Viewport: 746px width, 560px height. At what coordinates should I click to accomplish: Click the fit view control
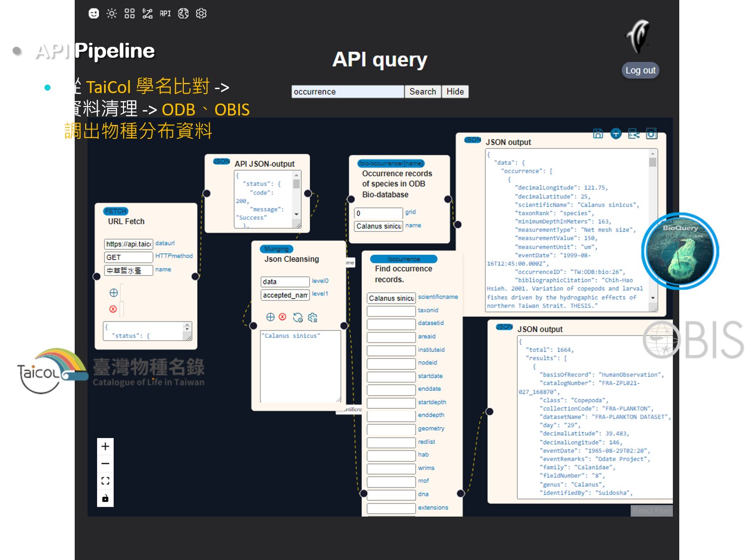(x=105, y=481)
